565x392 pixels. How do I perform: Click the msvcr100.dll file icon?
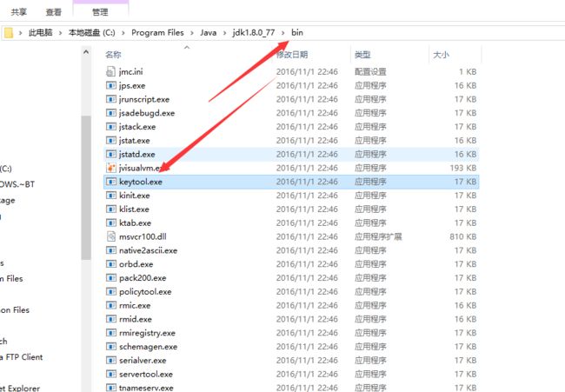click(x=110, y=236)
